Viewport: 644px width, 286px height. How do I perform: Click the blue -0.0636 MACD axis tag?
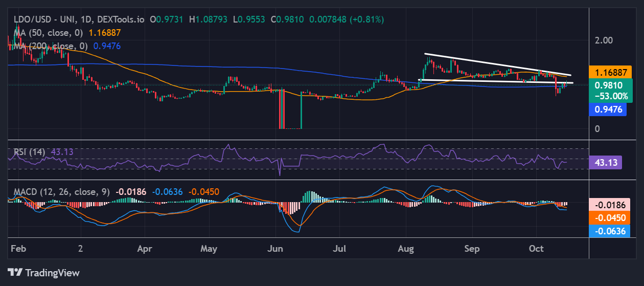608,231
